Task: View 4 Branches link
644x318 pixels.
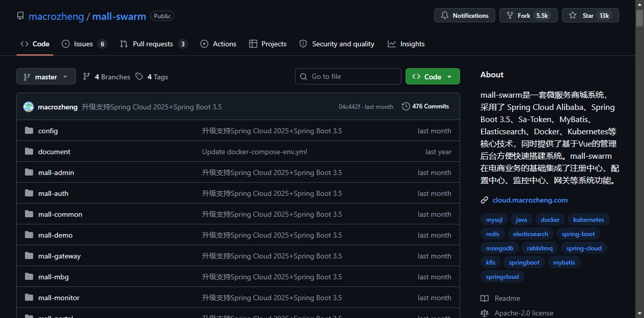Action: 106,77
